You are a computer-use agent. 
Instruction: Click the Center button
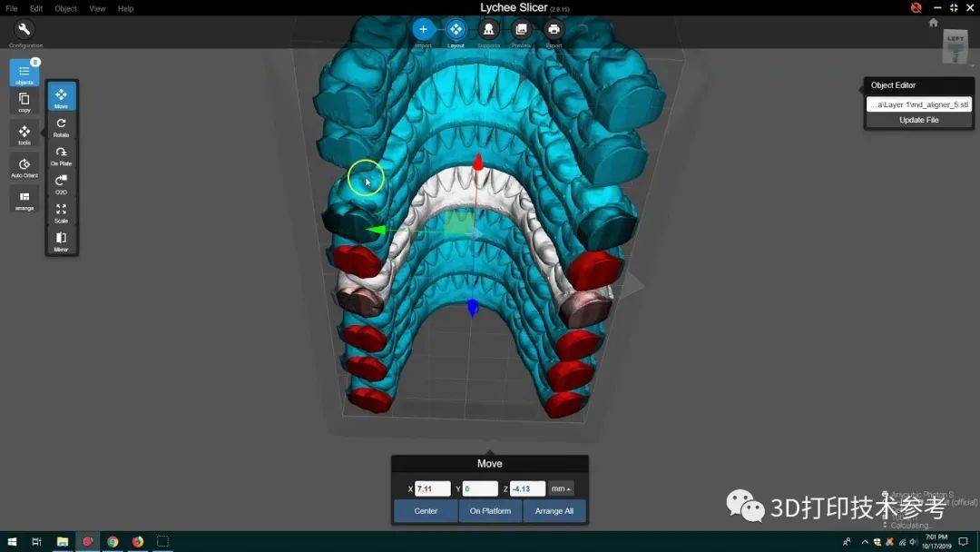point(426,511)
